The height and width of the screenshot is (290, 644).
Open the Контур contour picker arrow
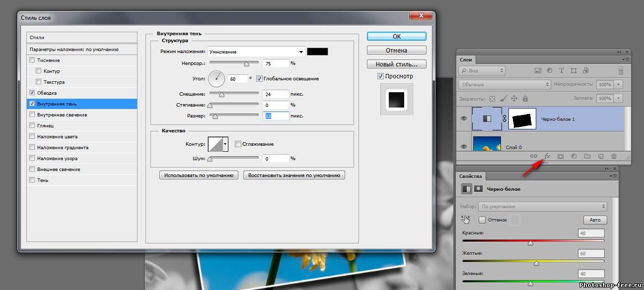tap(225, 144)
